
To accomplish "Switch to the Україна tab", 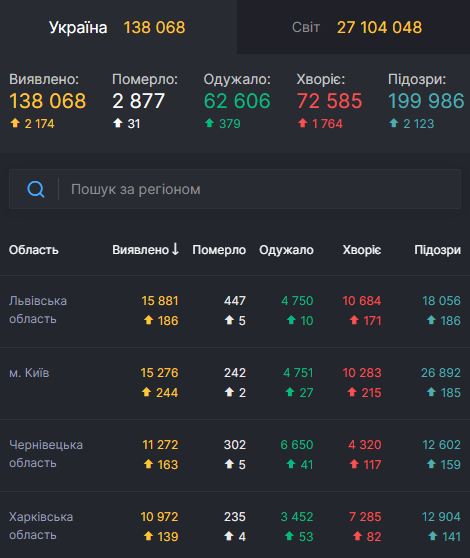I will 118,27.
